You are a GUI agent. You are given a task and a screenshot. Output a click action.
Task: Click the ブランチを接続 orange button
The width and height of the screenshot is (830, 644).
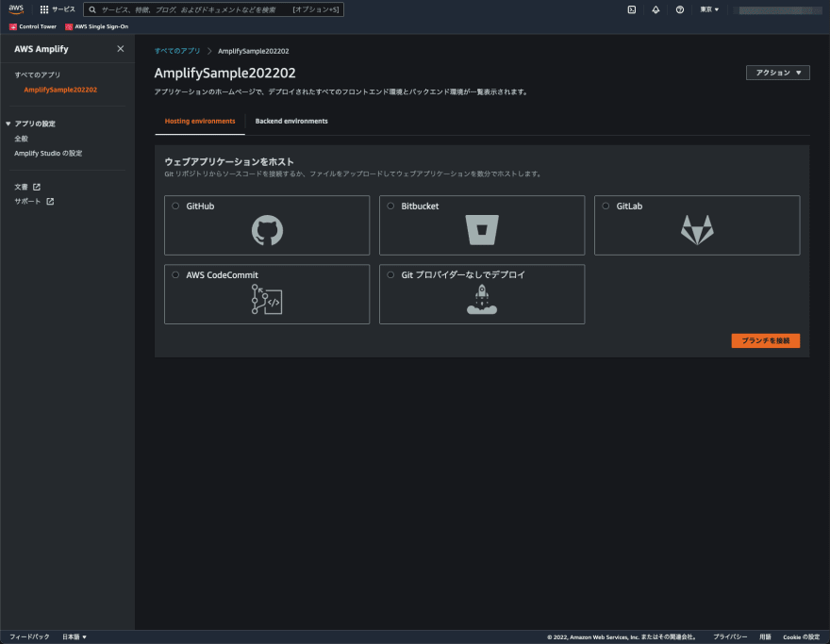click(766, 340)
